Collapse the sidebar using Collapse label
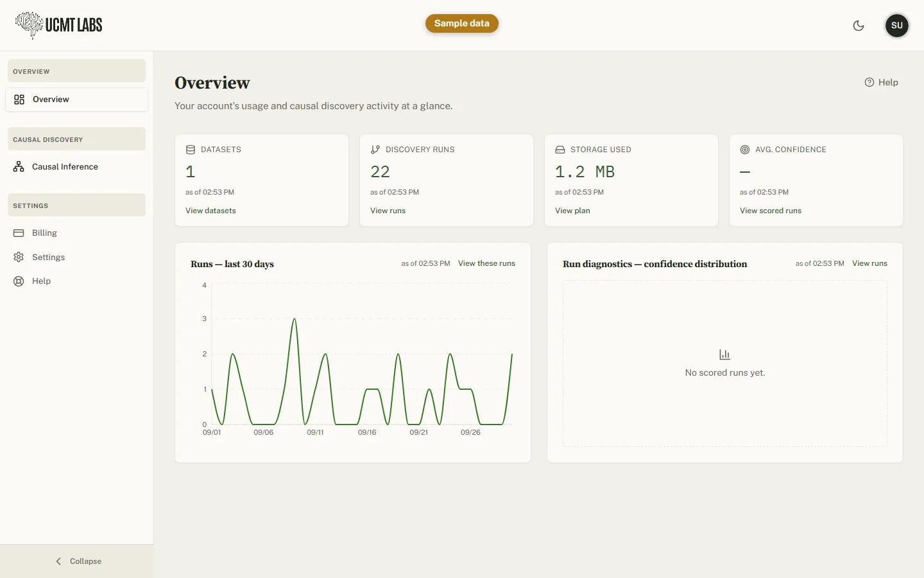The image size is (924, 578). pos(85,561)
